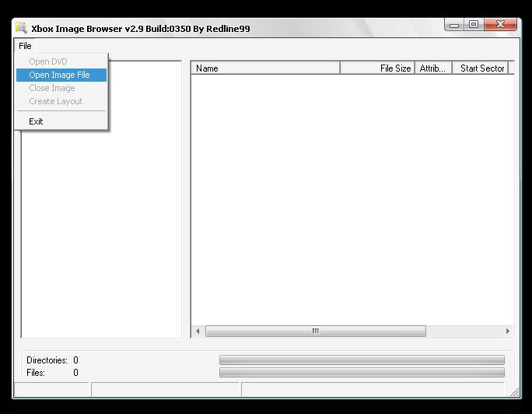The height and width of the screenshot is (414, 532).
Task: Click the empty file list area
Action: pyautogui.click(x=350, y=195)
